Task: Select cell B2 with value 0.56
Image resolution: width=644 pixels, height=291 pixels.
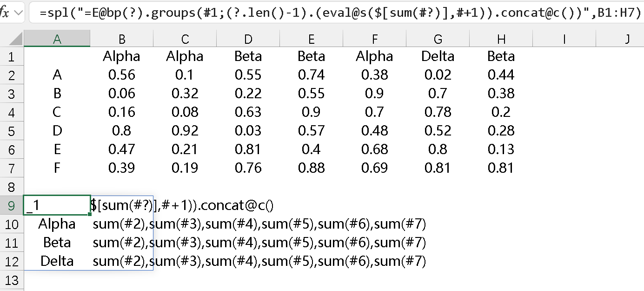Action: coord(121,75)
